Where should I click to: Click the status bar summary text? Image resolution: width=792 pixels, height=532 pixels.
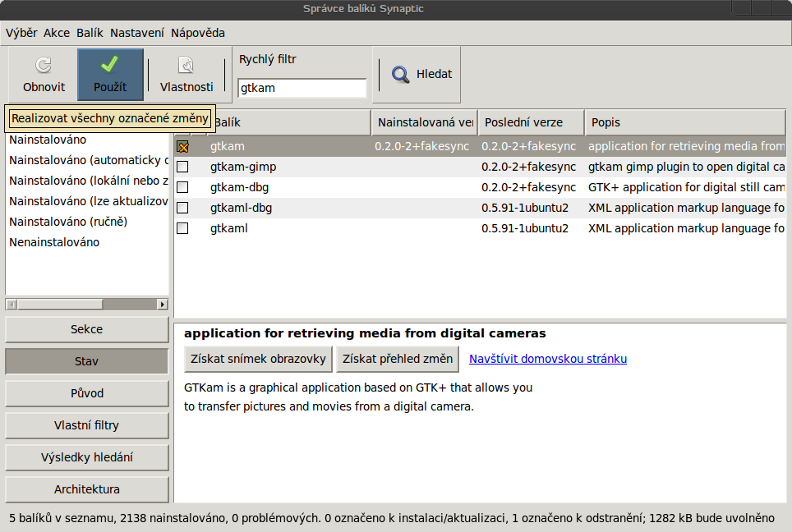click(392, 518)
